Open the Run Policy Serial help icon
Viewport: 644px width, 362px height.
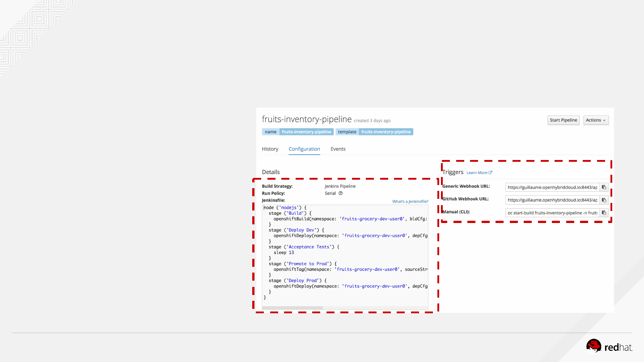(x=341, y=194)
